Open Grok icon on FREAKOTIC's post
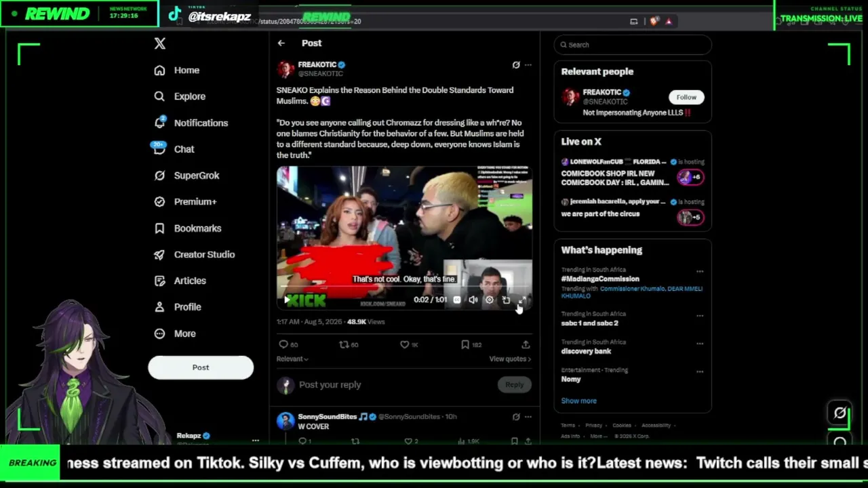Screen dimensions: 868x488 (516, 65)
